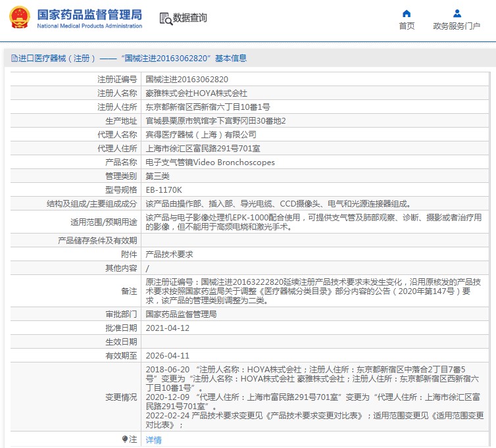Select the registration number 国械注进20163062820 value cell

click(x=187, y=80)
